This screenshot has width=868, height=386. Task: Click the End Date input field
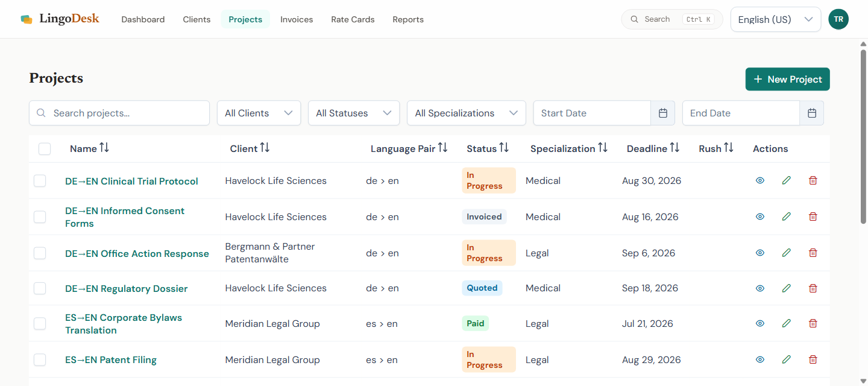point(741,113)
